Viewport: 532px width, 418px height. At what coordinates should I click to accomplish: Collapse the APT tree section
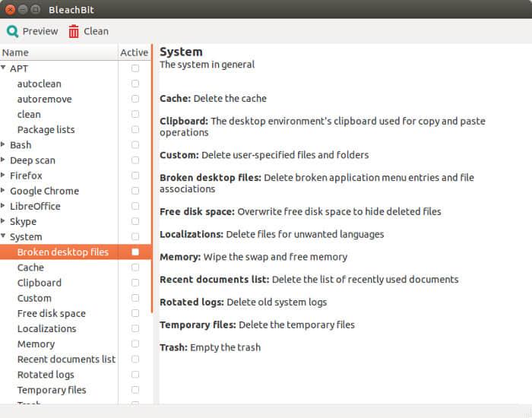point(4,68)
